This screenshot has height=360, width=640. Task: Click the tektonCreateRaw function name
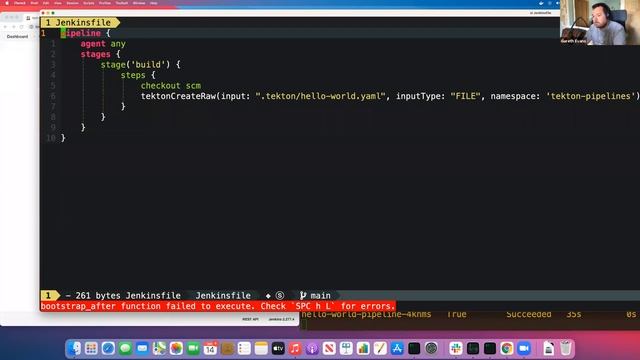[178, 96]
